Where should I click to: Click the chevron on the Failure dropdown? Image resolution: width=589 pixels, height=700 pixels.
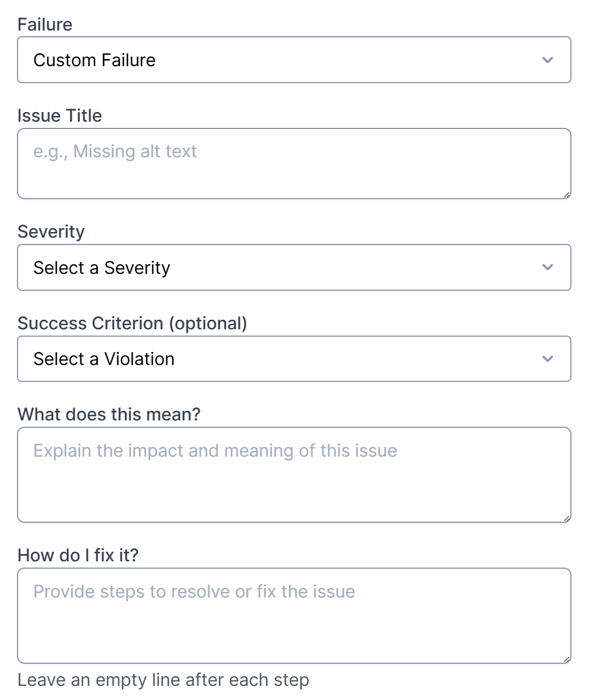tap(547, 59)
